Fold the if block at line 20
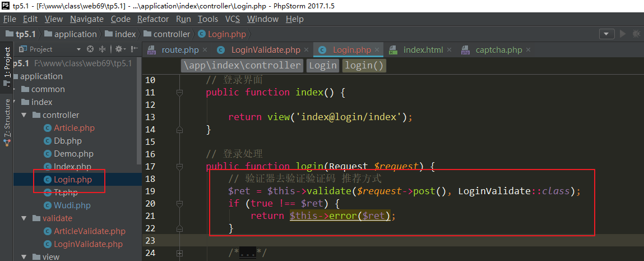Image resolution: width=644 pixels, height=261 pixels. [179, 204]
